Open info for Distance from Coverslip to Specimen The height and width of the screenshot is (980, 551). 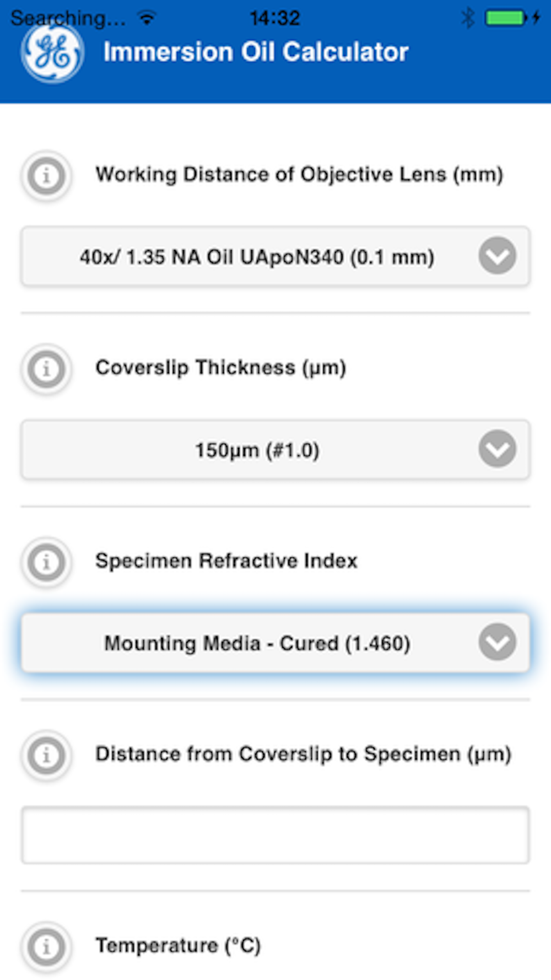tap(46, 755)
